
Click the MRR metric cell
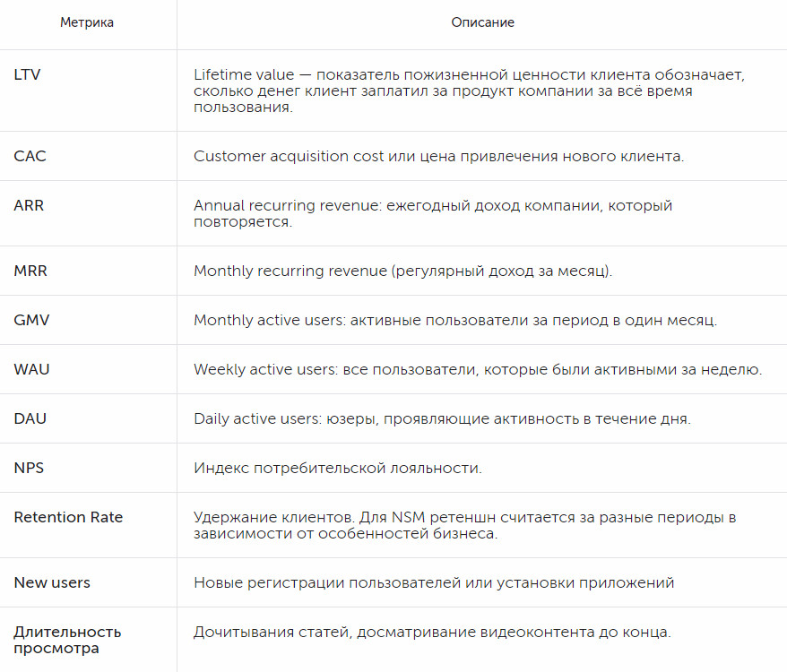pos(30,271)
